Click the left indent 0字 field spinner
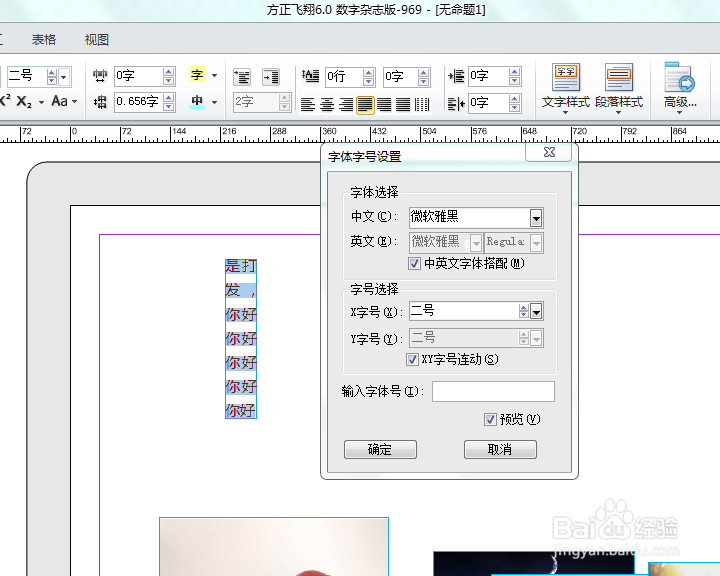720x576 pixels. tap(515, 77)
